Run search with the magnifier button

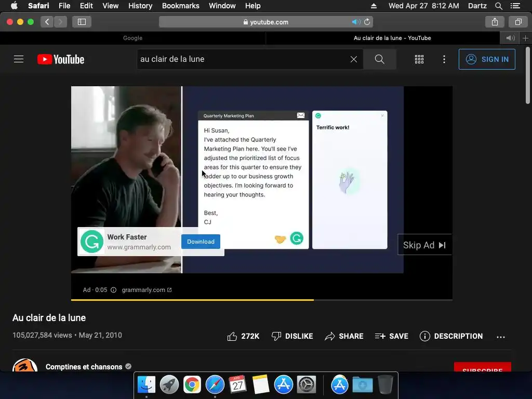380,59
